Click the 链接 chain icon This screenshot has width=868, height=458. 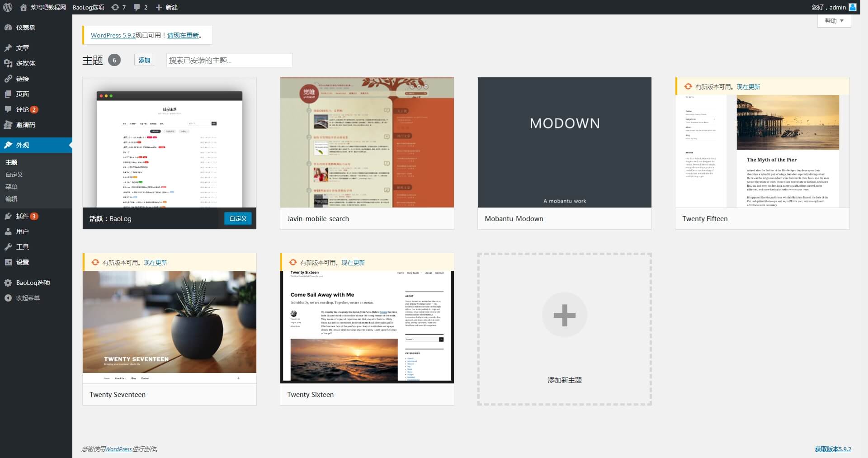8,79
